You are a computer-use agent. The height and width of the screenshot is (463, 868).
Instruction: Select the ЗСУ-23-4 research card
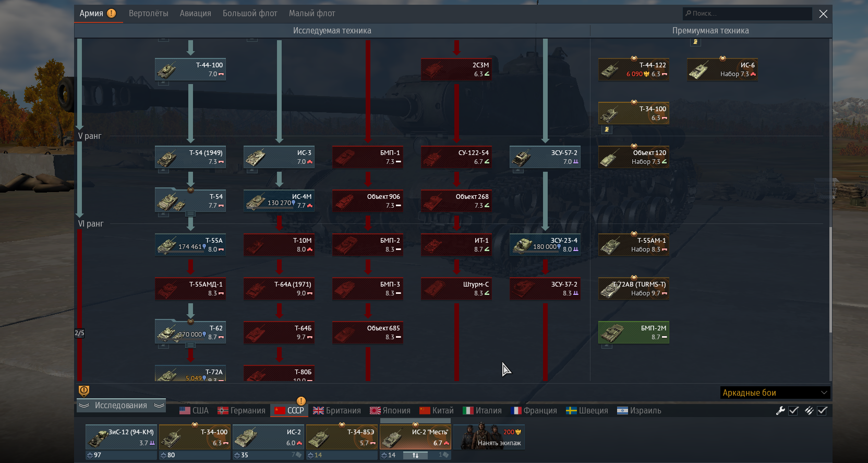(x=545, y=245)
